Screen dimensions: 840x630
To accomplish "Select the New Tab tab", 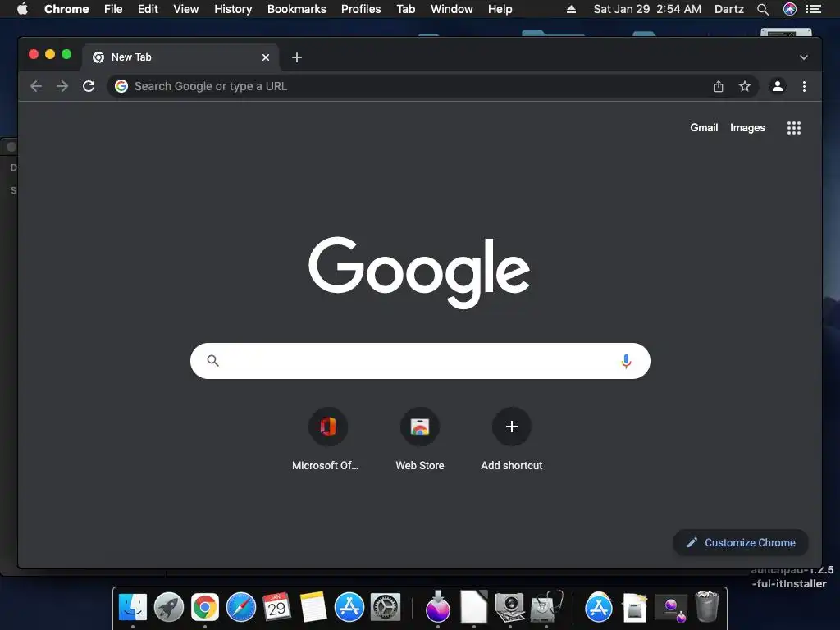I will point(180,57).
